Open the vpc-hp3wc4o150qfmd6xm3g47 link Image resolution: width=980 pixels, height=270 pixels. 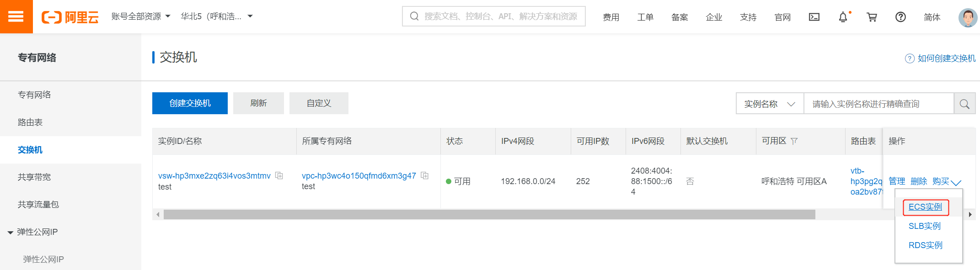coord(359,176)
